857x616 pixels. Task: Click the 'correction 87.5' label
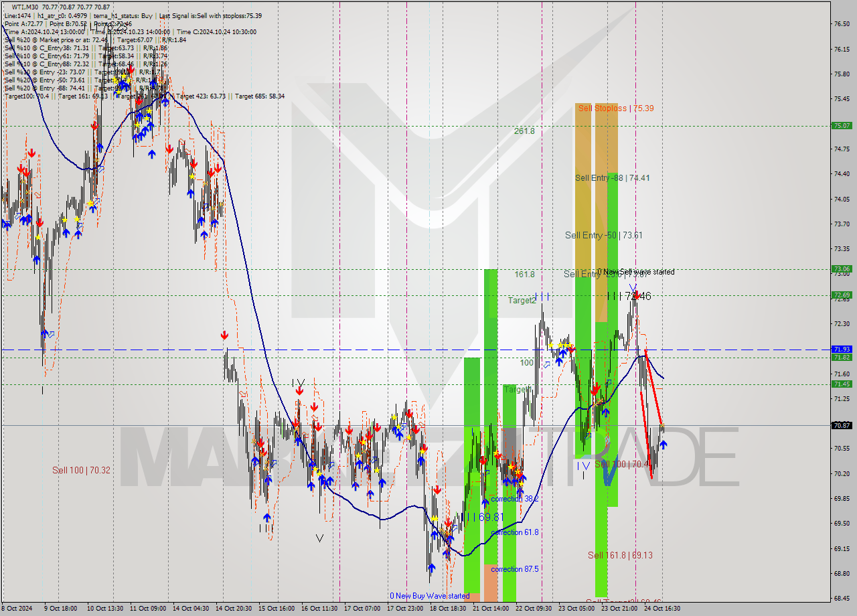tap(515, 569)
